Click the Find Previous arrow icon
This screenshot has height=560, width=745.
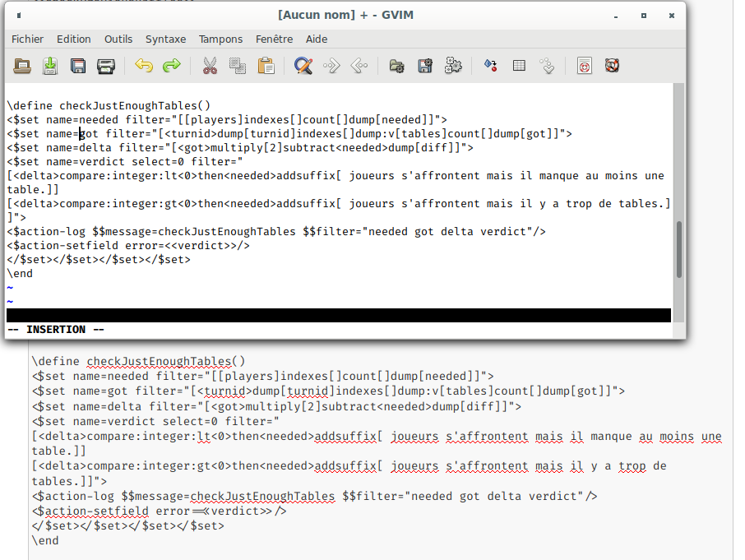tap(359, 66)
